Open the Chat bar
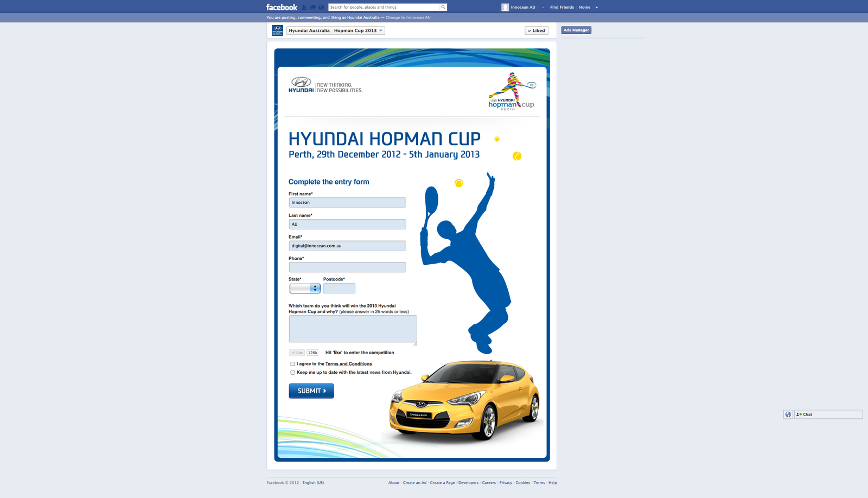This screenshot has height=498, width=868. (x=828, y=414)
